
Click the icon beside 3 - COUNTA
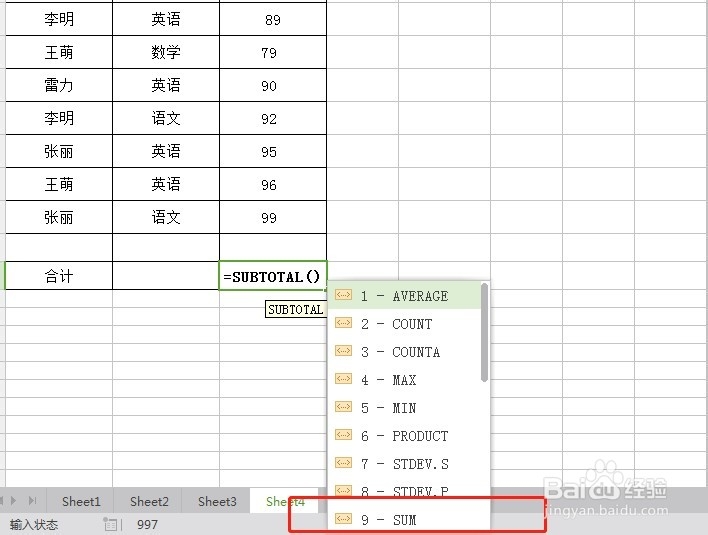(343, 351)
